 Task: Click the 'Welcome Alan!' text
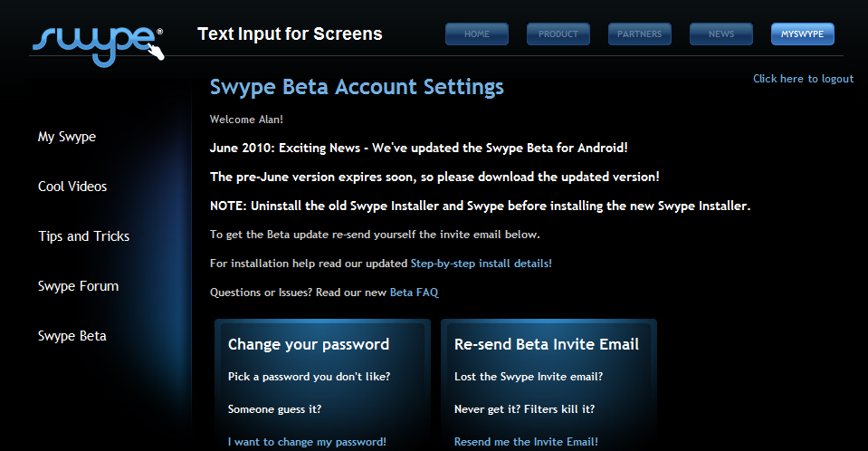pos(246,120)
